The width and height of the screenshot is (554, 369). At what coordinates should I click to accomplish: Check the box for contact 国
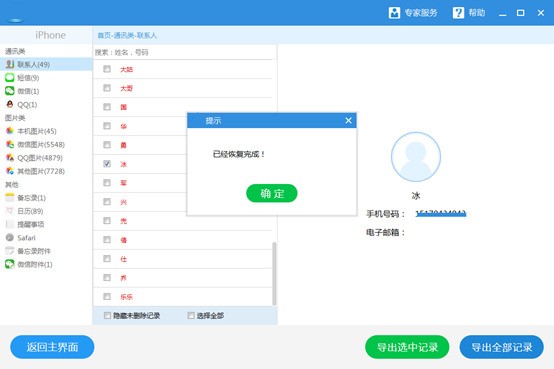click(x=107, y=107)
